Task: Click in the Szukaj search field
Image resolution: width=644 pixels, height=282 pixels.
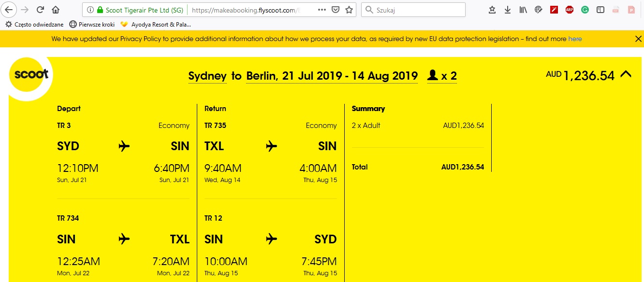Action: tap(413, 10)
